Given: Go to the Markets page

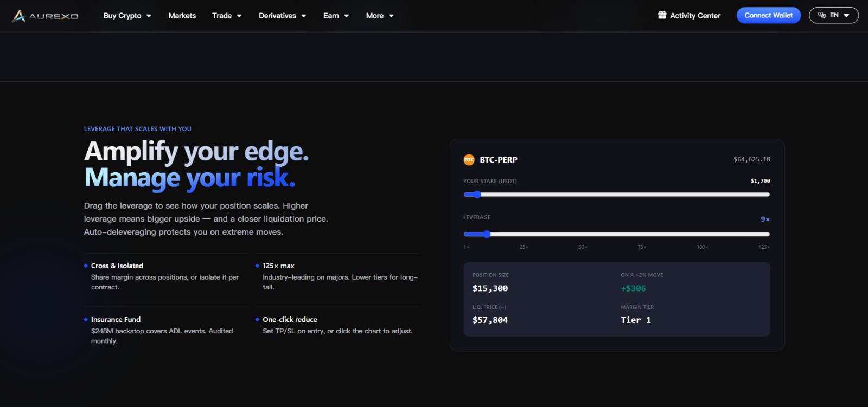Looking at the screenshot, I should pos(182,16).
